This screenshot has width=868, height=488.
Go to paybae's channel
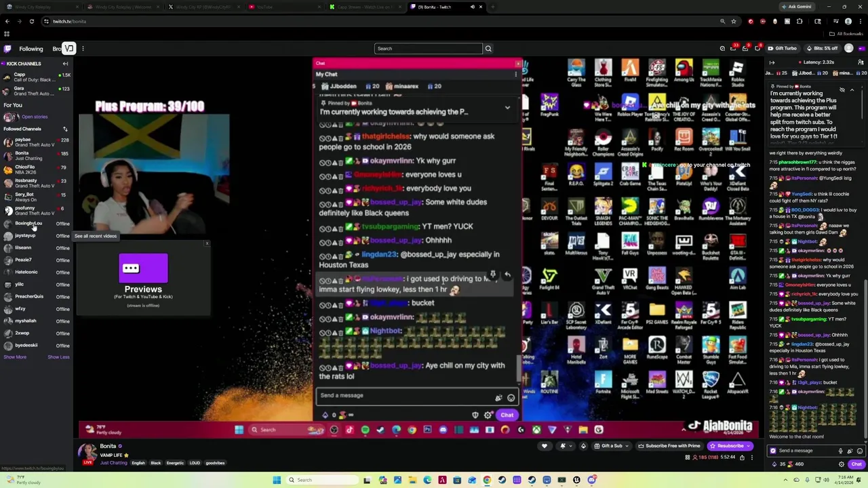coord(37,142)
